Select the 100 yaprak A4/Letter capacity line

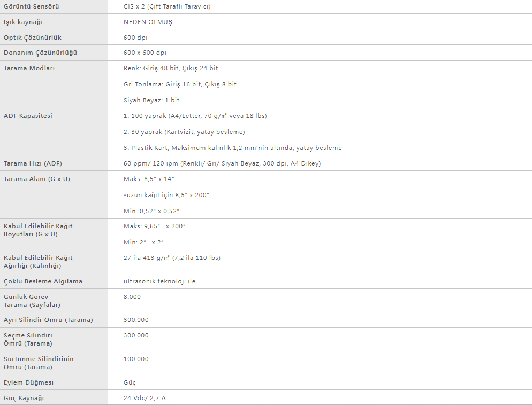point(195,116)
